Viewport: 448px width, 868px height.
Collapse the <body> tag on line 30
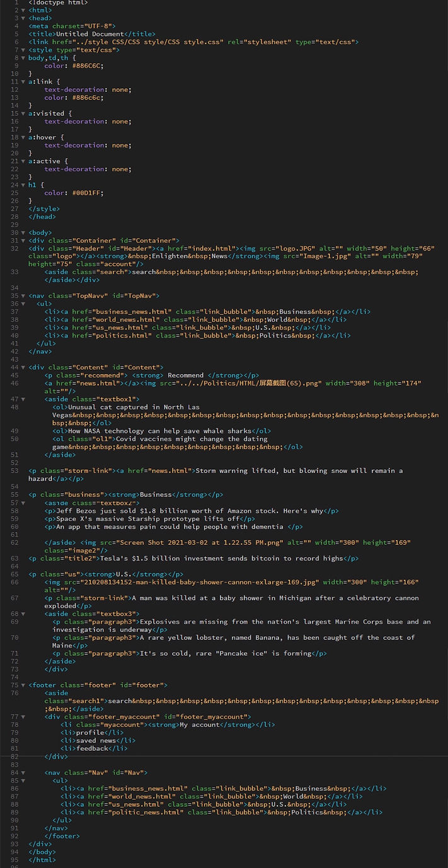[23, 232]
